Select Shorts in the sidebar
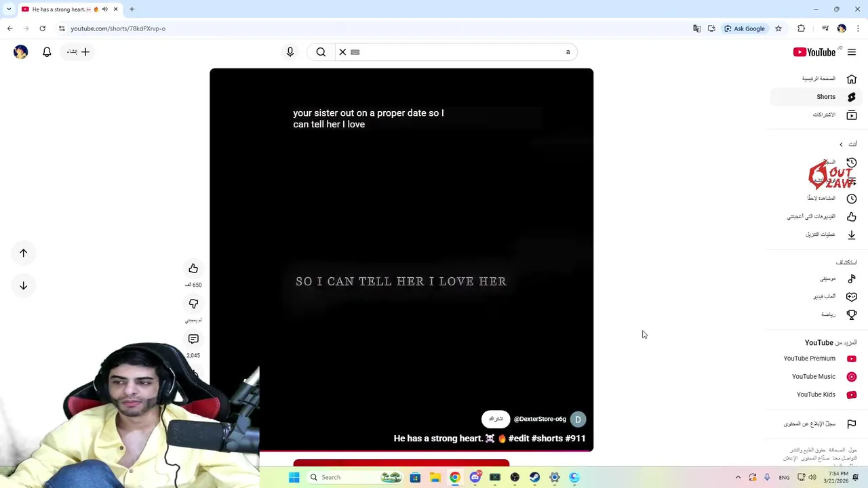This screenshot has width=868, height=488. tap(816, 97)
